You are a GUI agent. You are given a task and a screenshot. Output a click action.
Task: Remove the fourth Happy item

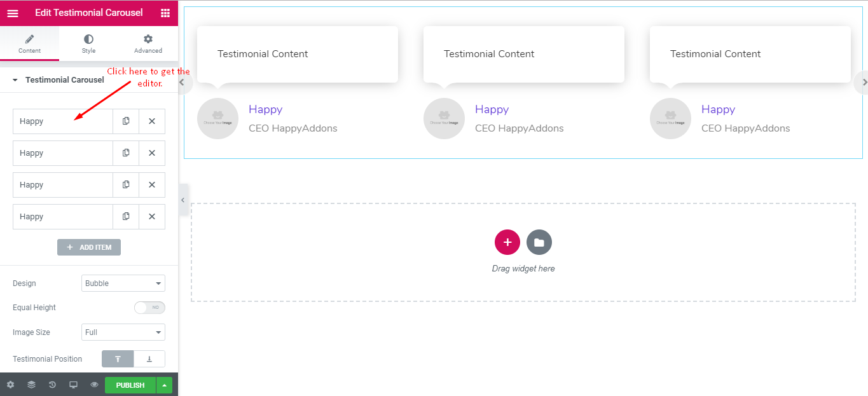pos(152,217)
